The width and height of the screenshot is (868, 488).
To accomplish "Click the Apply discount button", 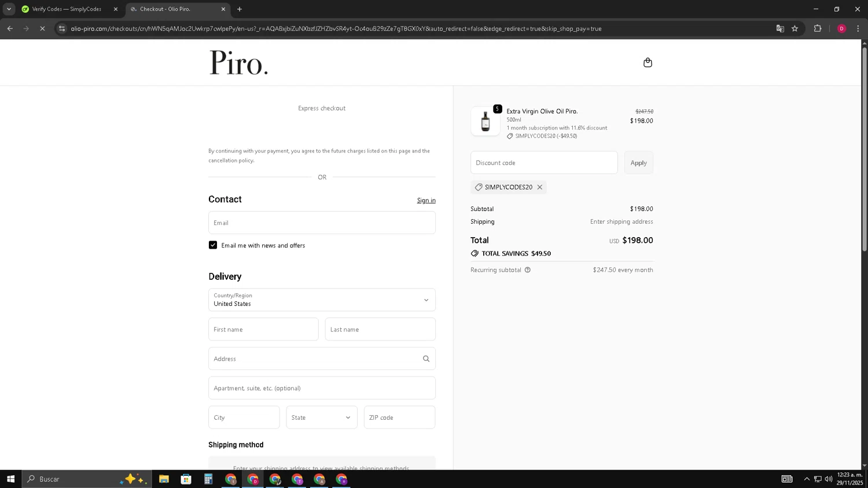I will (639, 163).
